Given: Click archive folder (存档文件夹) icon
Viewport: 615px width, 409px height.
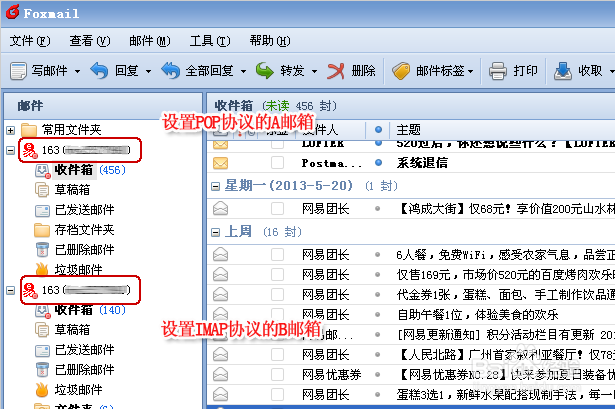Looking at the screenshot, I should [42, 230].
